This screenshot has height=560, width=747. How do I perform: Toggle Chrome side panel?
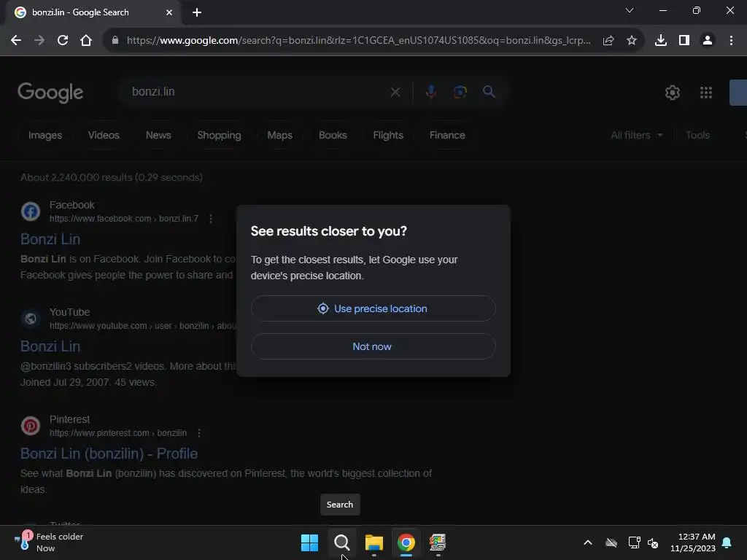tap(684, 41)
